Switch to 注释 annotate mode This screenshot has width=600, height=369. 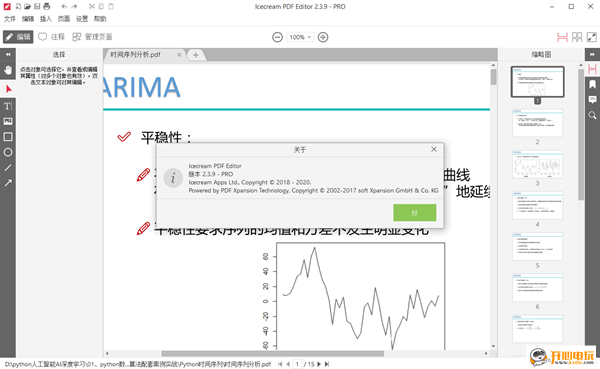coord(52,37)
